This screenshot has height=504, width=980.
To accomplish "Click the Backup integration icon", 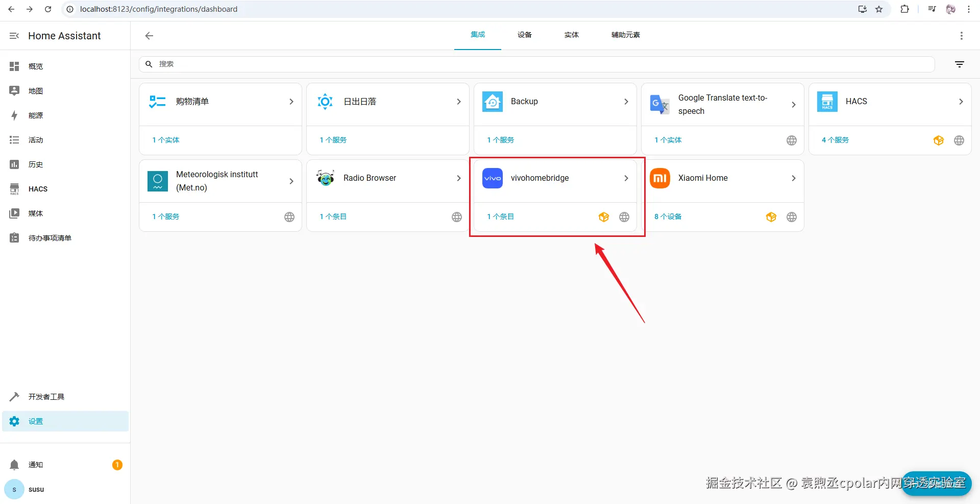I will click(x=493, y=102).
